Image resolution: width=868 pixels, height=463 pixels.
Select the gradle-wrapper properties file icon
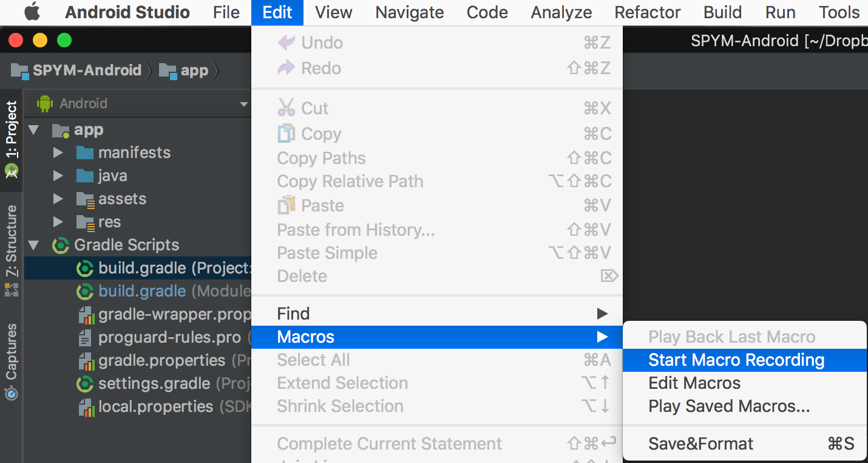click(86, 315)
